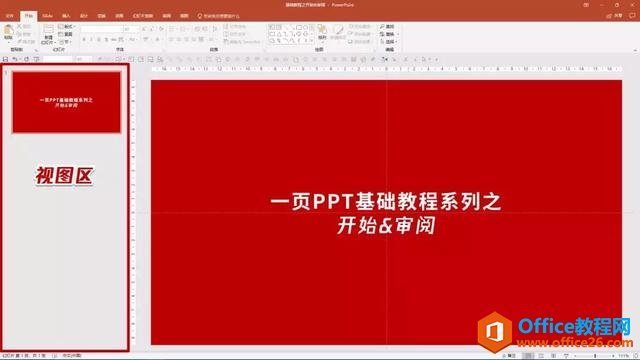
Task: Collapse the ribbon with the caret arrow
Action: pos(635,50)
